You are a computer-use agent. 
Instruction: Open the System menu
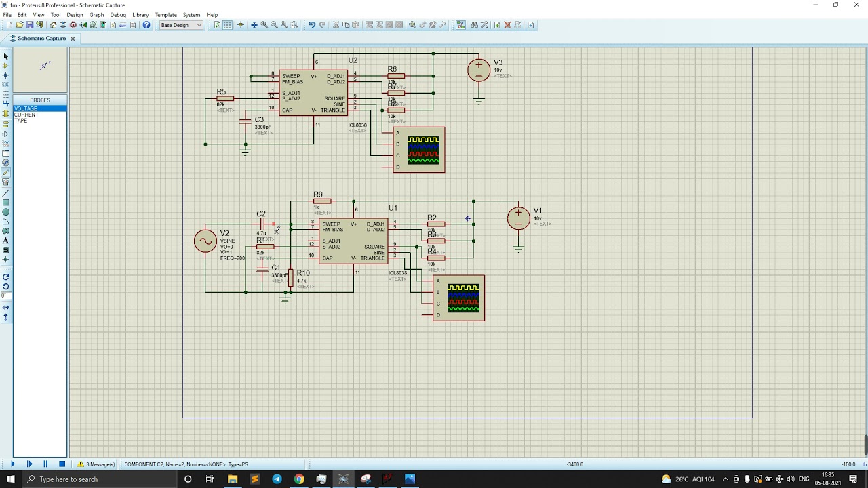tap(191, 15)
